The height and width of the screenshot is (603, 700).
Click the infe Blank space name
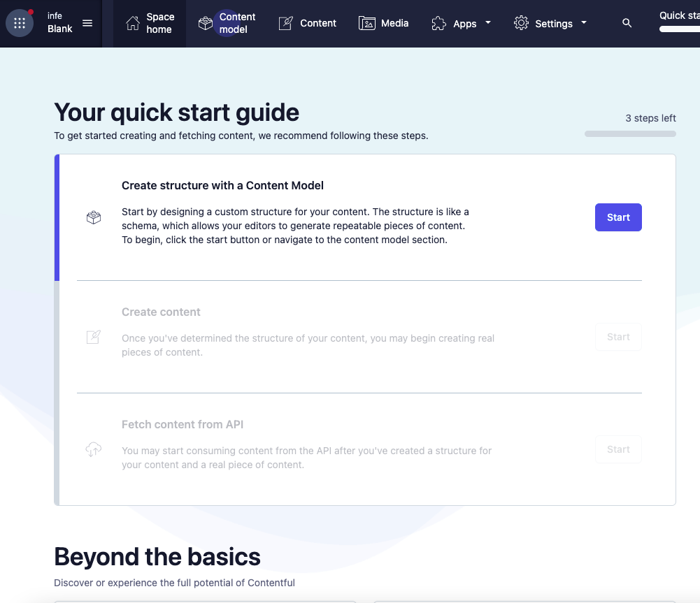click(x=59, y=22)
